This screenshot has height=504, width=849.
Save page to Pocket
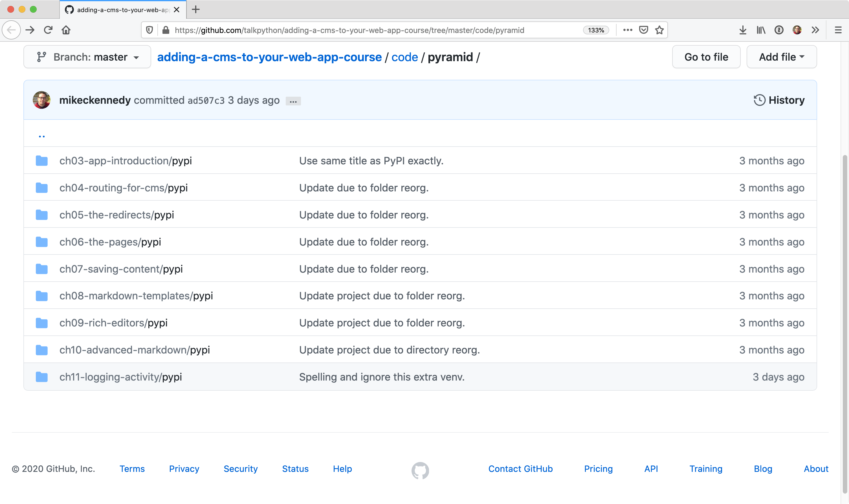click(643, 30)
